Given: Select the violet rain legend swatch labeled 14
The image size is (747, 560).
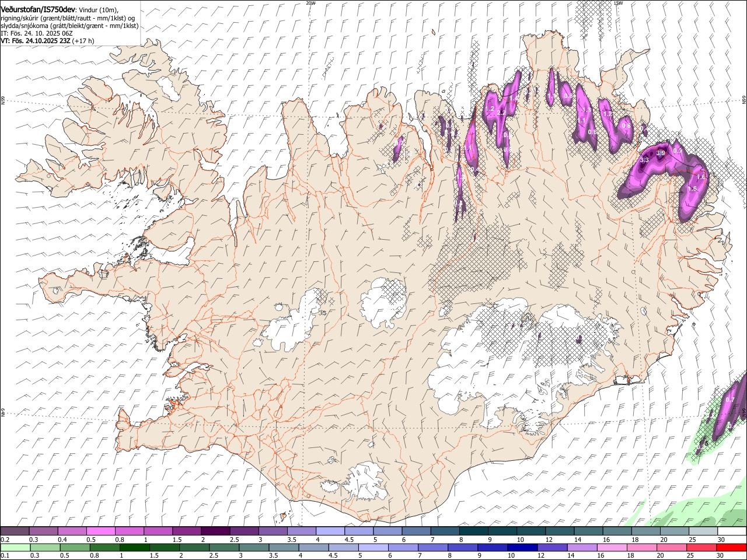Looking at the screenshot, I should click(582, 547).
